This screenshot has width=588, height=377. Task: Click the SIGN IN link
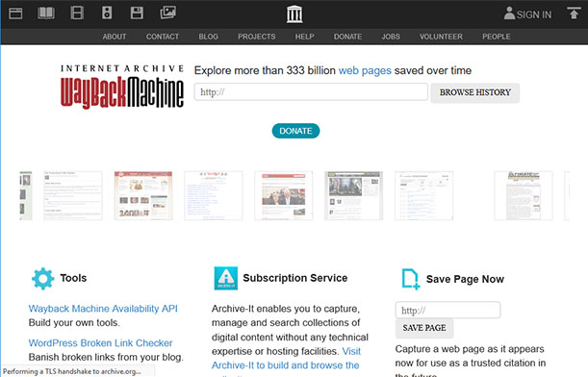click(x=534, y=14)
